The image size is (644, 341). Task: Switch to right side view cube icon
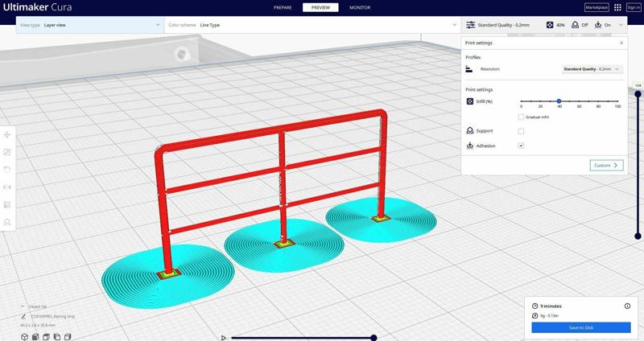[x=68, y=337]
